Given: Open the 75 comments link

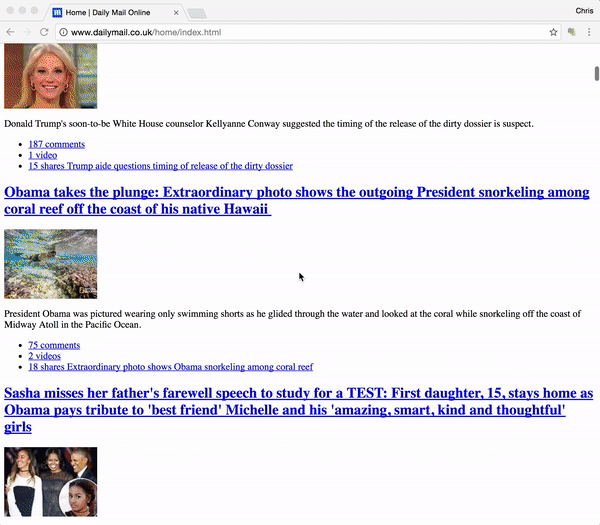Looking at the screenshot, I should tap(54, 345).
